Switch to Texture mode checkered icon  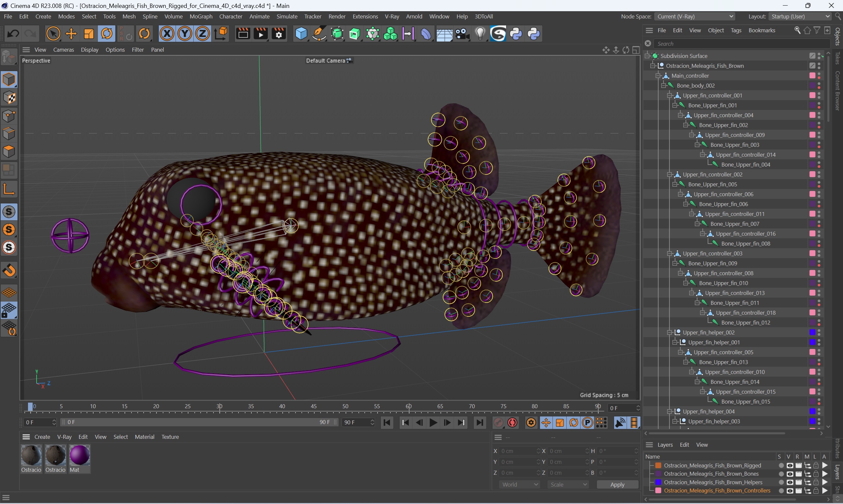[9, 98]
